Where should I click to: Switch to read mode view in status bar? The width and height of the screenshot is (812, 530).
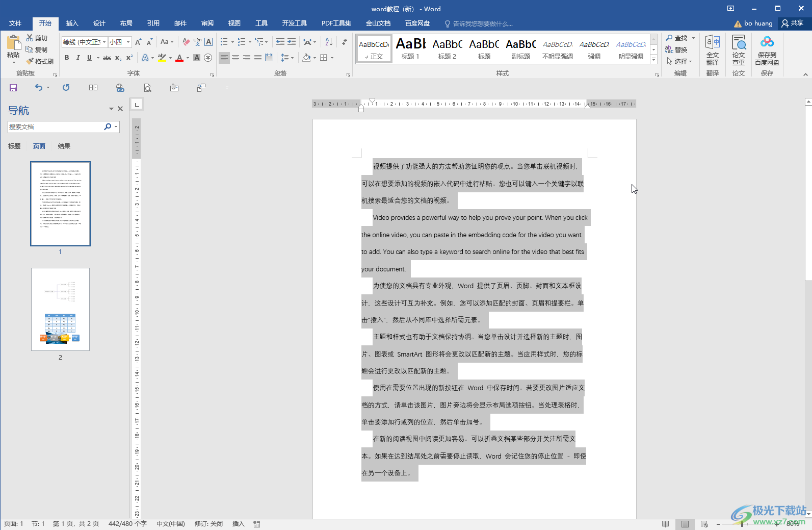(666, 524)
